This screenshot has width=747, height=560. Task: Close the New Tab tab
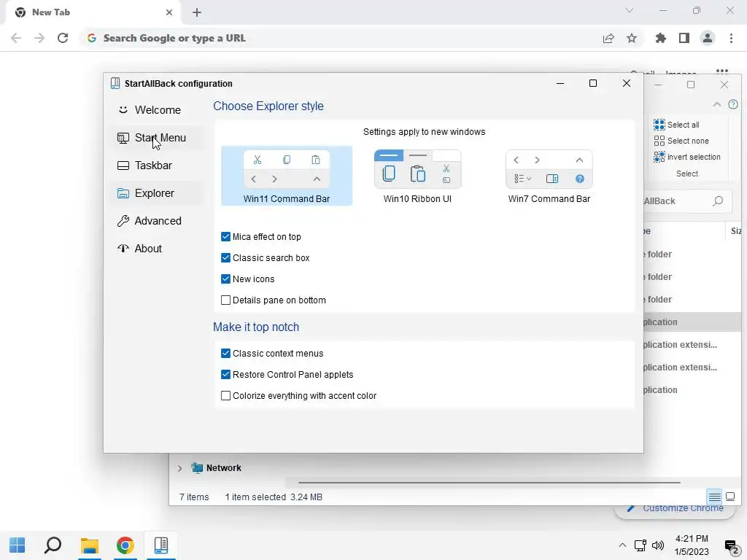(x=169, y=12)
